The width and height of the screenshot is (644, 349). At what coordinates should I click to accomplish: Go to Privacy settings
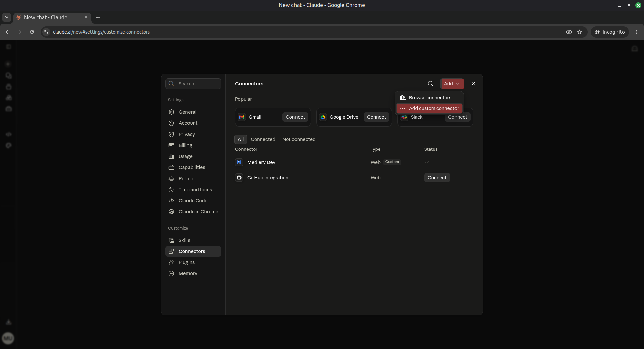click(x=193, y=134)
